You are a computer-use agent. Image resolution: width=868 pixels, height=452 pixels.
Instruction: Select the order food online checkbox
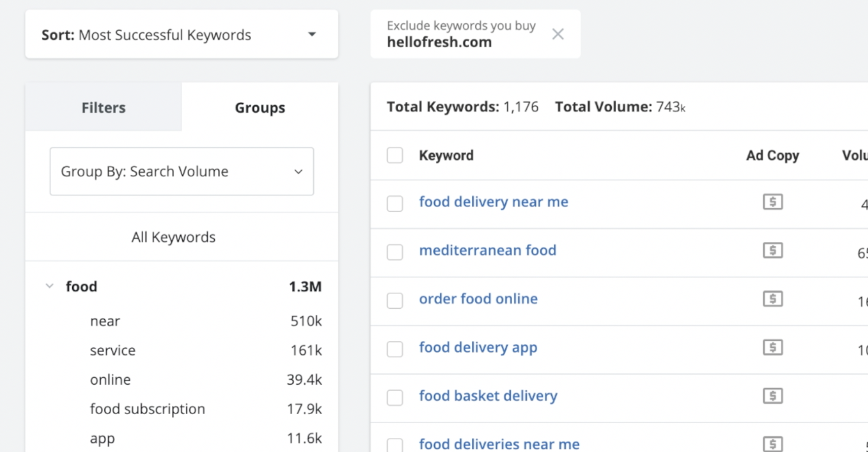[x=395, y=301]
